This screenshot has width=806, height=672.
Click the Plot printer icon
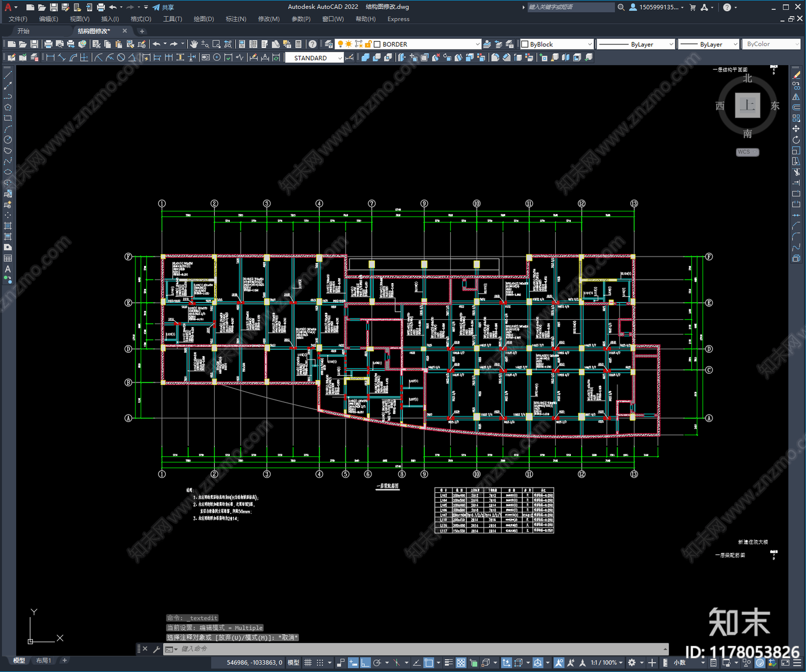tap(48, 44)
